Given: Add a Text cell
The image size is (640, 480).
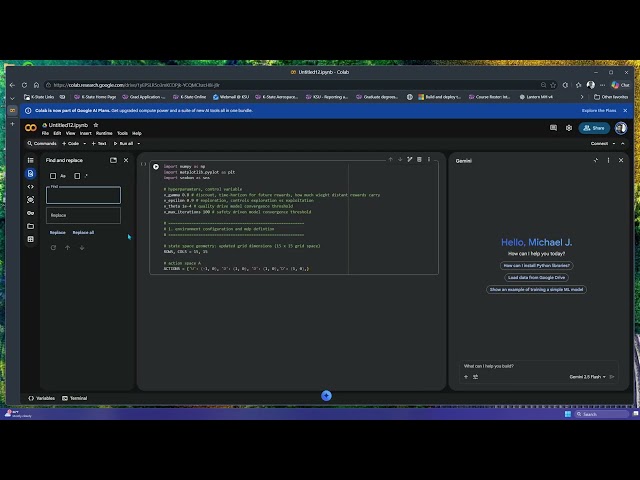Looking at the screenshot, I should pyautogui.click(x=99, y=144).
